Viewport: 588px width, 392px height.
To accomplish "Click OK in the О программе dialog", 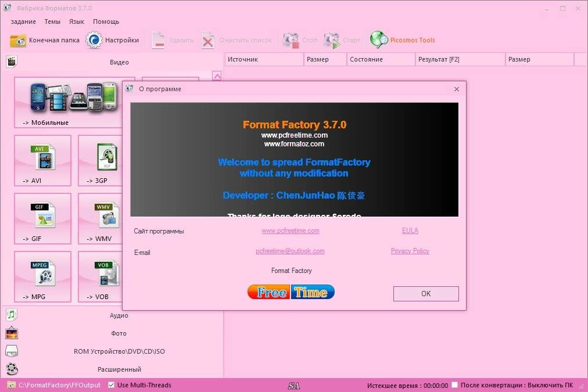I will pyautogui.click(x=426, y=294).
